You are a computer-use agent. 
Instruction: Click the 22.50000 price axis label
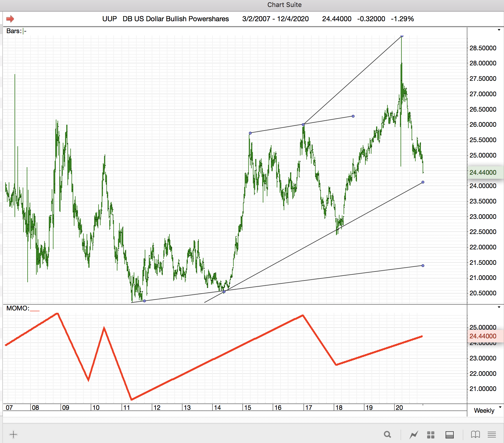[483, 232]
